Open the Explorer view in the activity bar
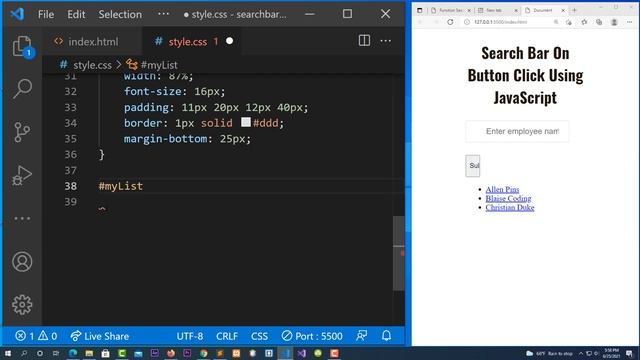Image resolution: width=640 pixels, height=360 pixels. 22,46
